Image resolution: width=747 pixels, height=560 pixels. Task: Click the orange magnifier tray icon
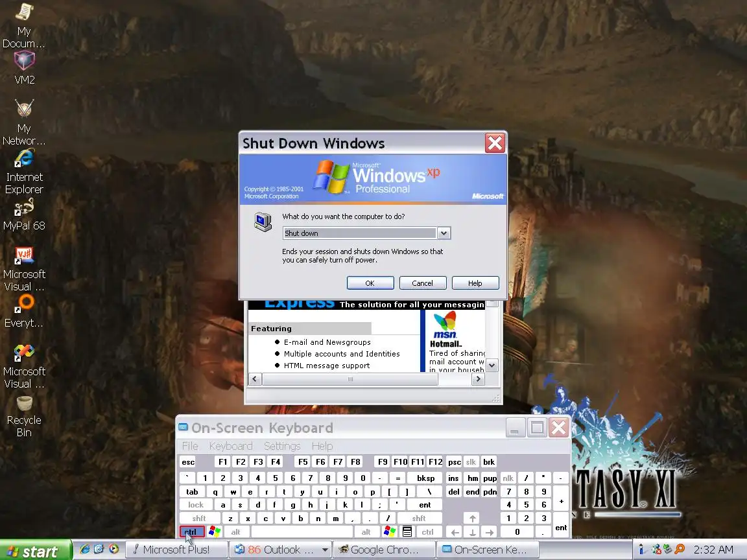tap(680, 550)
